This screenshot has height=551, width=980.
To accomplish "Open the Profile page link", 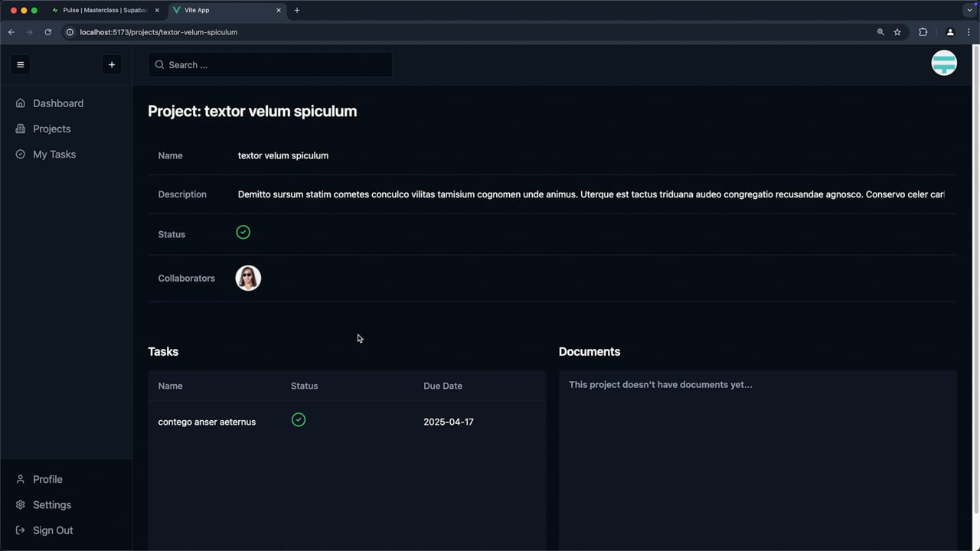I will (47, 479).
